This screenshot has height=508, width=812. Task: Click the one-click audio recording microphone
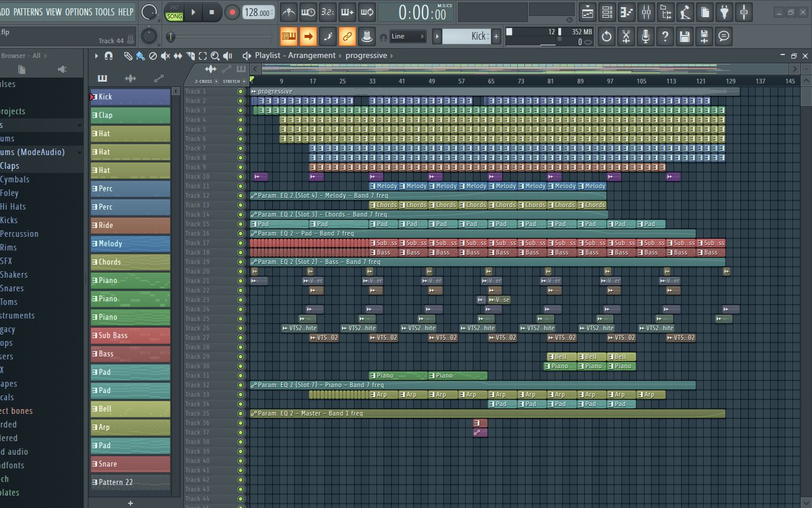(x=646, y=36)
